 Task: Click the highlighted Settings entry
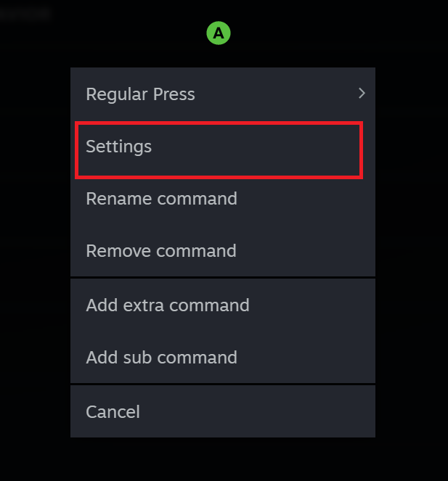219,150
